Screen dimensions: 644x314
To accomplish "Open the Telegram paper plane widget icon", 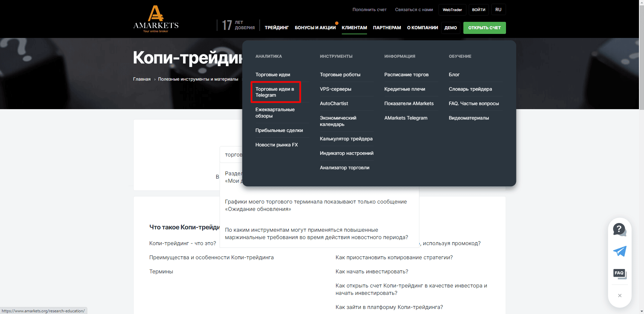I will [619, 251].
